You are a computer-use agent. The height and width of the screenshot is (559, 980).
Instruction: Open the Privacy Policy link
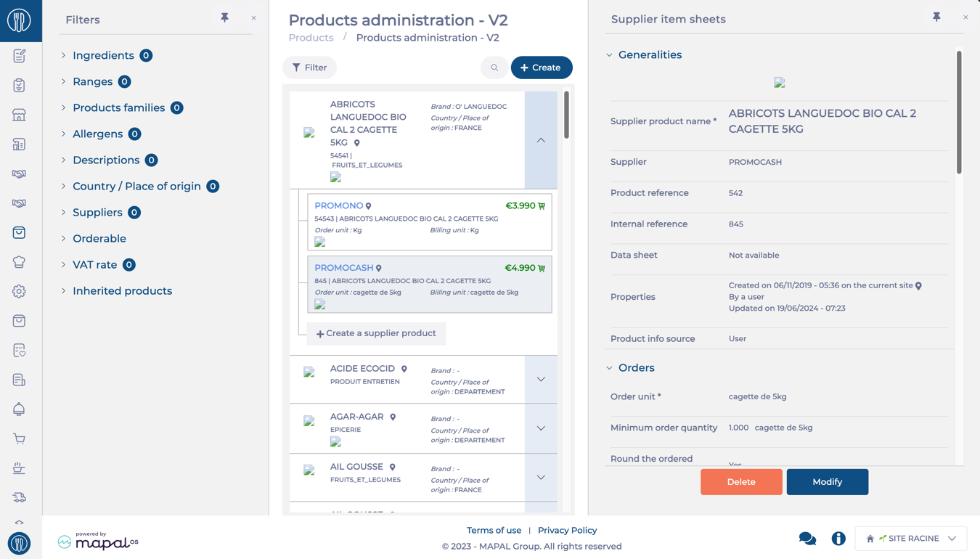tap(567, 531)
